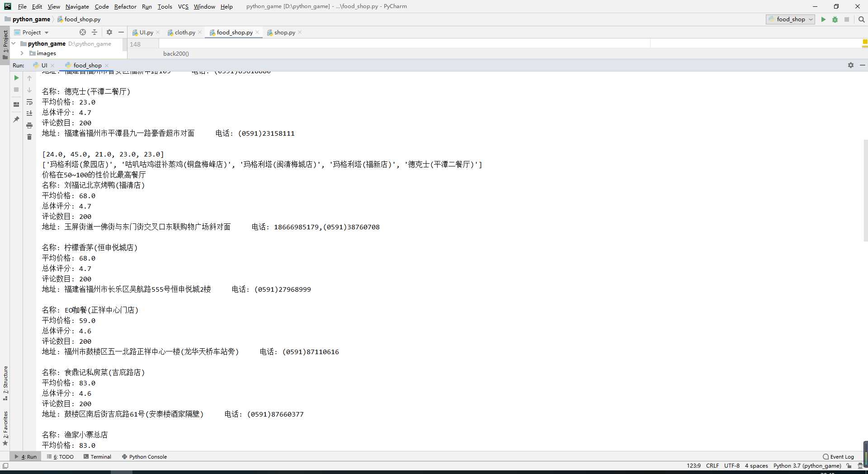Viewport: 868px width, 474px height.
Task: Click the up-arrow stack trace icon
Action: click(29, 78)
